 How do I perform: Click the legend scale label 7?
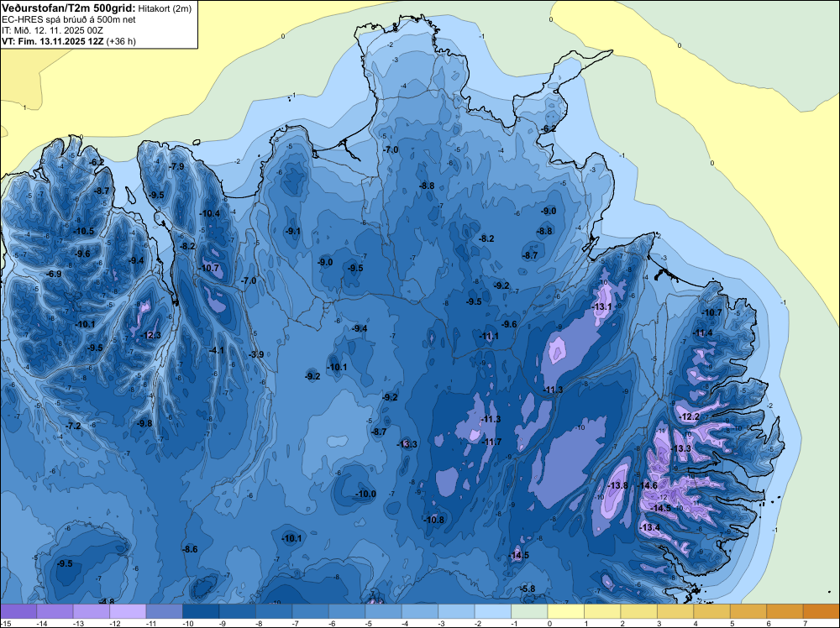pos(806,623)
